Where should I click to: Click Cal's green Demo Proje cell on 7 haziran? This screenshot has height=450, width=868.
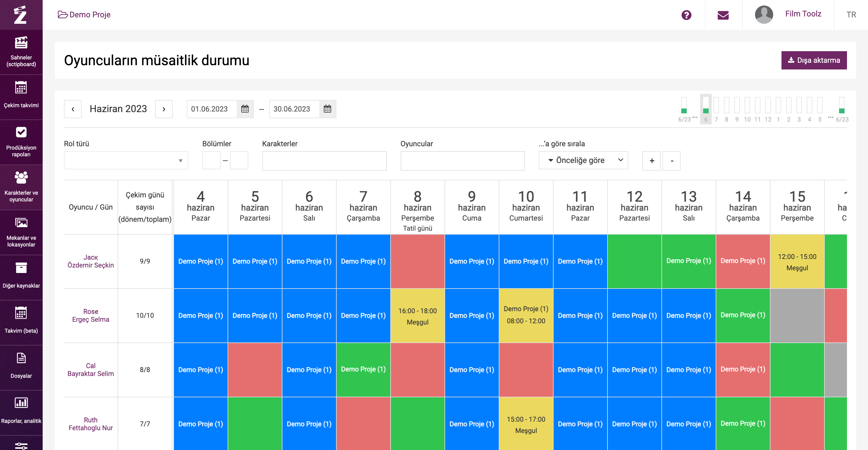pos(363,370)
